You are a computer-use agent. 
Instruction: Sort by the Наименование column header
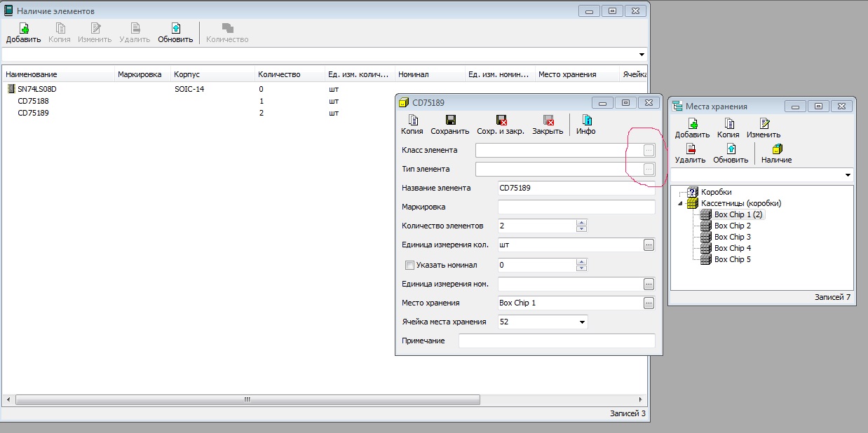pyautogui.click(x=59, y=74)
